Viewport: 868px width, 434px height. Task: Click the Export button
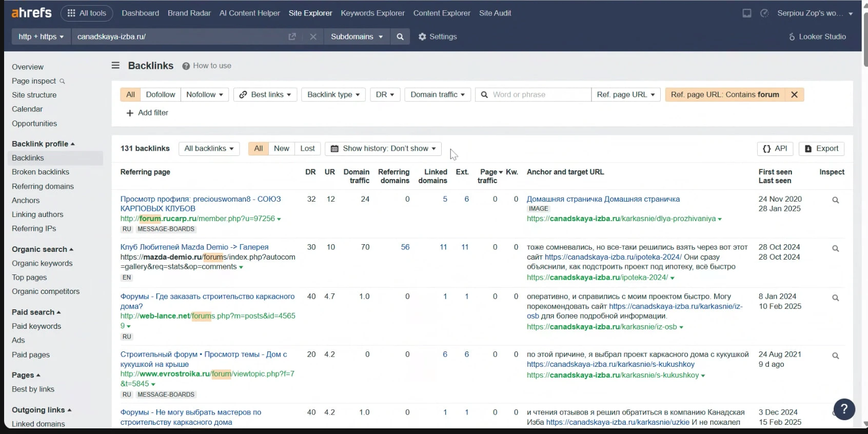coord(821,149)
